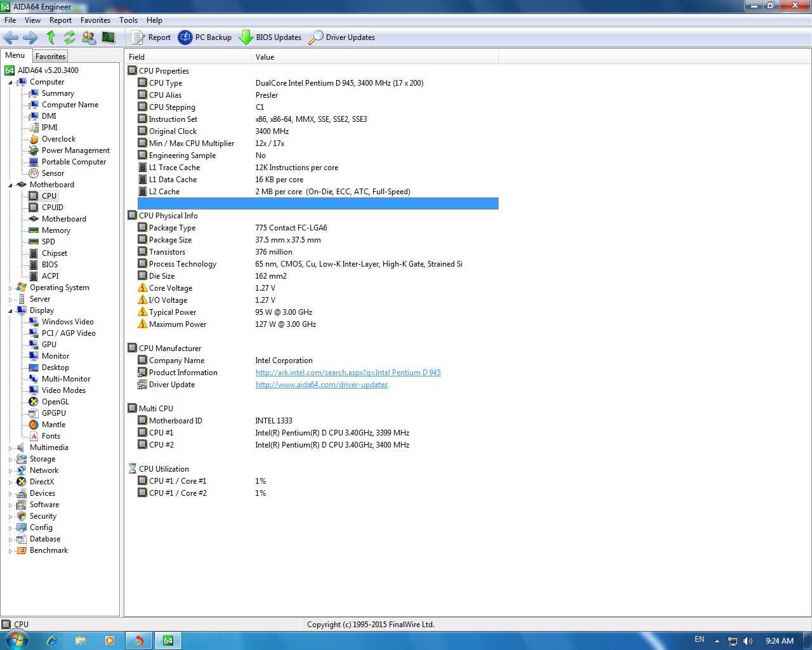Go forward with the right arrow toolbar icon
Viewport: 812px width, 650px height.
(30, 37)
